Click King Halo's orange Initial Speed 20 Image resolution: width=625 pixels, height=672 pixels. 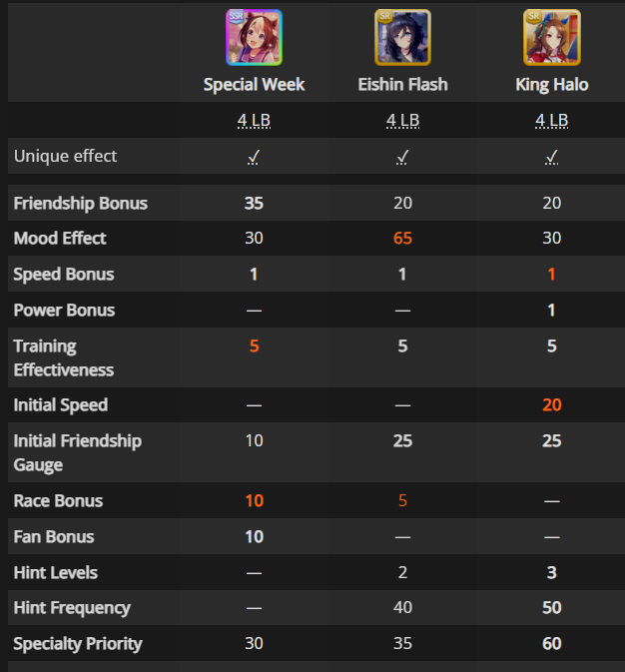[552, 405]
